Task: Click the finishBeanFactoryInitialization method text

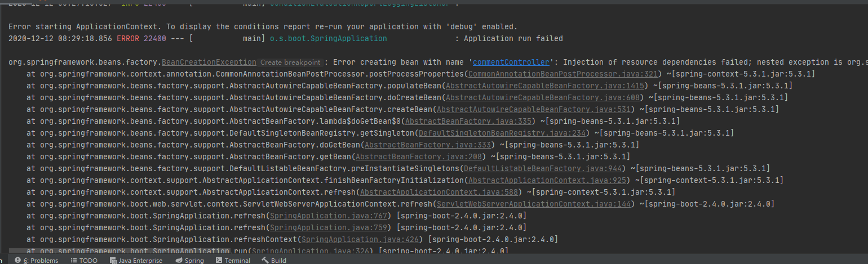Action: 394,180
